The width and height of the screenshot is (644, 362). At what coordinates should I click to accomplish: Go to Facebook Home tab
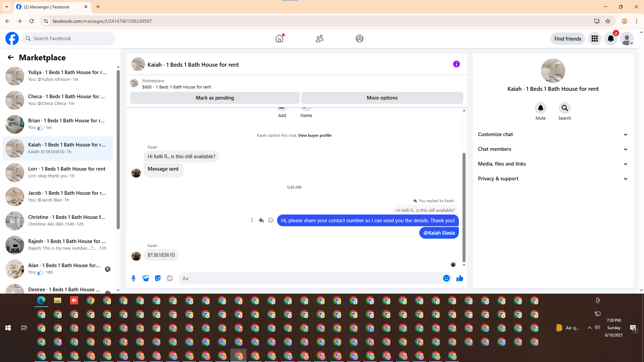tap(279, 39)
